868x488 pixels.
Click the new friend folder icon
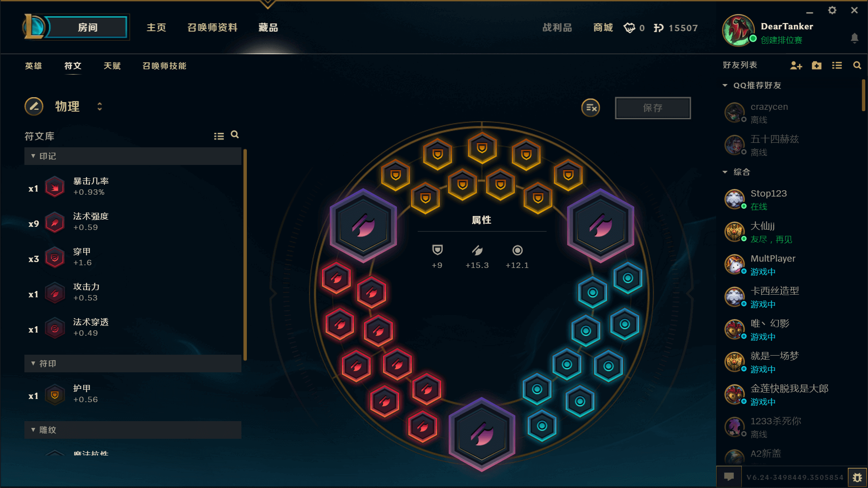pyautogui.click(x=816, y=66)
